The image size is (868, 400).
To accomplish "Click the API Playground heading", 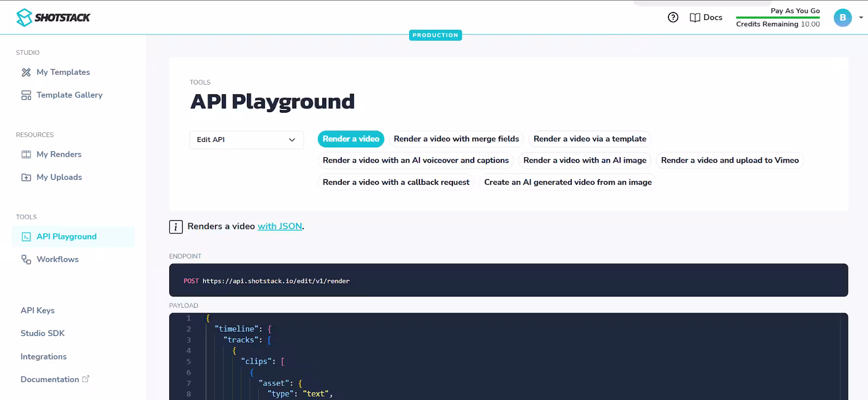I will pyautogui.click(x=272, y=102).
